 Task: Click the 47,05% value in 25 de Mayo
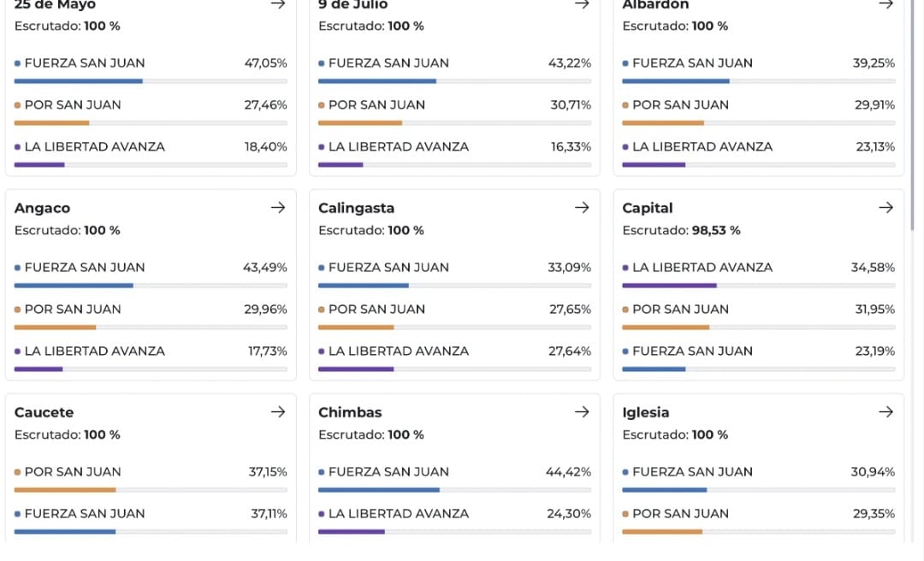click(266, 63)
